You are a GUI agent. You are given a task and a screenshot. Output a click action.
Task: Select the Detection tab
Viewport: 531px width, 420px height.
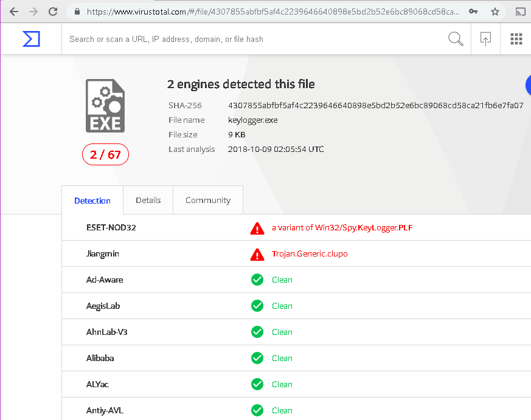point(92,201)
